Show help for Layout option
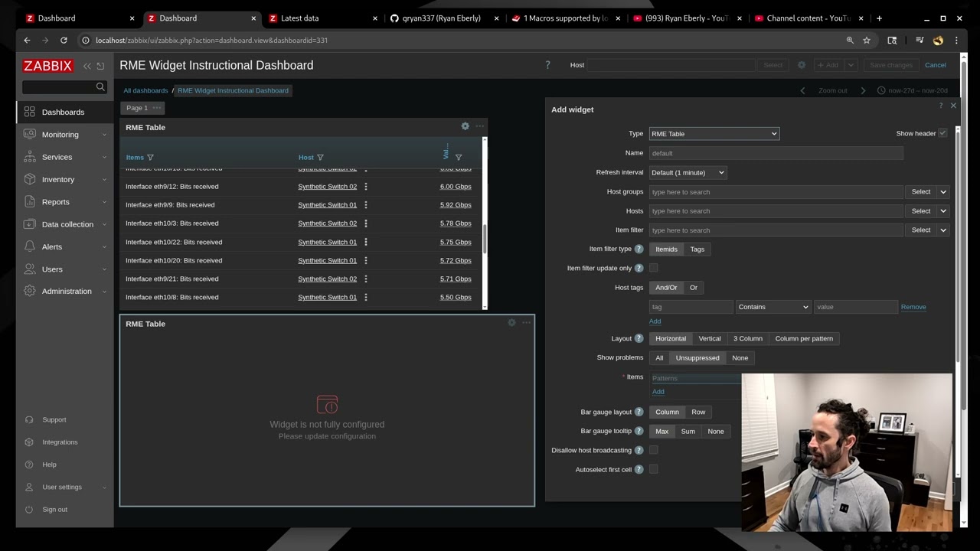This screenshot has width=980, height=551. click(x=639, y=338)
